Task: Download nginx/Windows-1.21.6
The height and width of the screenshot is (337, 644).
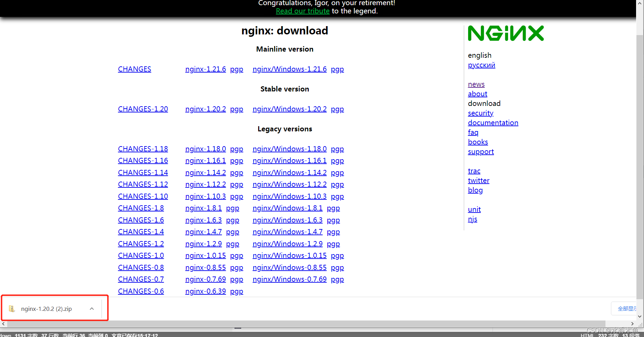Action: pos(289,69)
